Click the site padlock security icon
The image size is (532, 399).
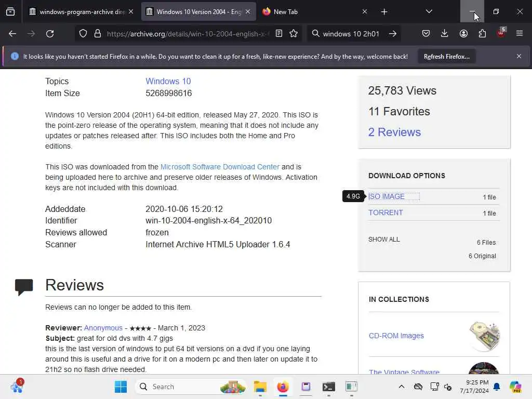pyautogui.click(x=98, y=34)
